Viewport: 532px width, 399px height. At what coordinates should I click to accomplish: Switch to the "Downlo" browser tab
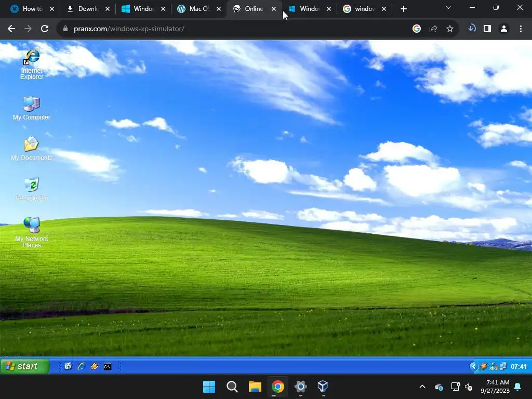[x=88, y=9]
